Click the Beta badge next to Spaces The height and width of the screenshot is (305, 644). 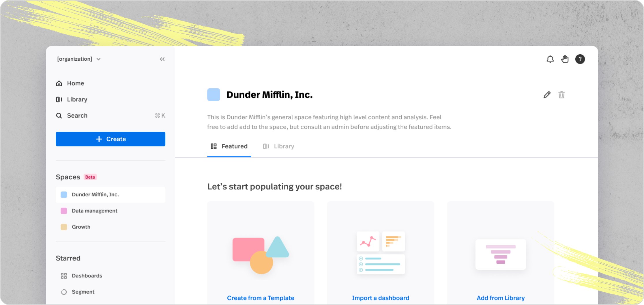pos(90,177)
